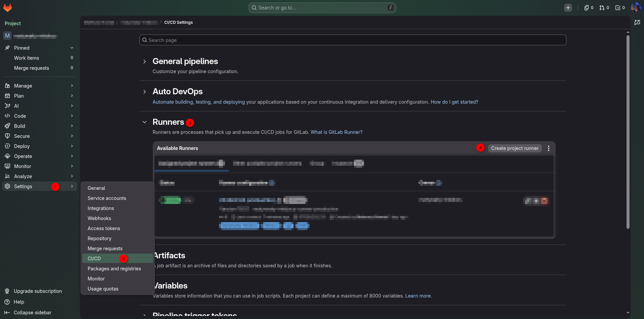
Task: Click the scrollbar down arrow
Action: point(628,313)
